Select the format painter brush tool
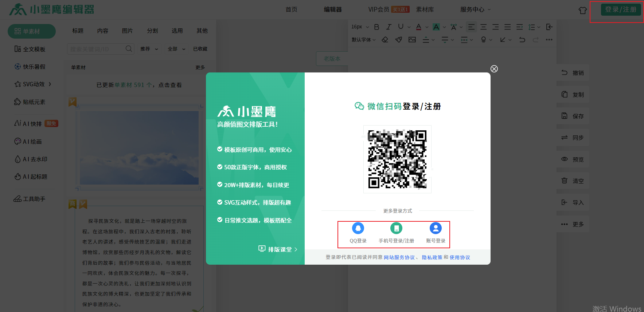 (x=399, y=40)
